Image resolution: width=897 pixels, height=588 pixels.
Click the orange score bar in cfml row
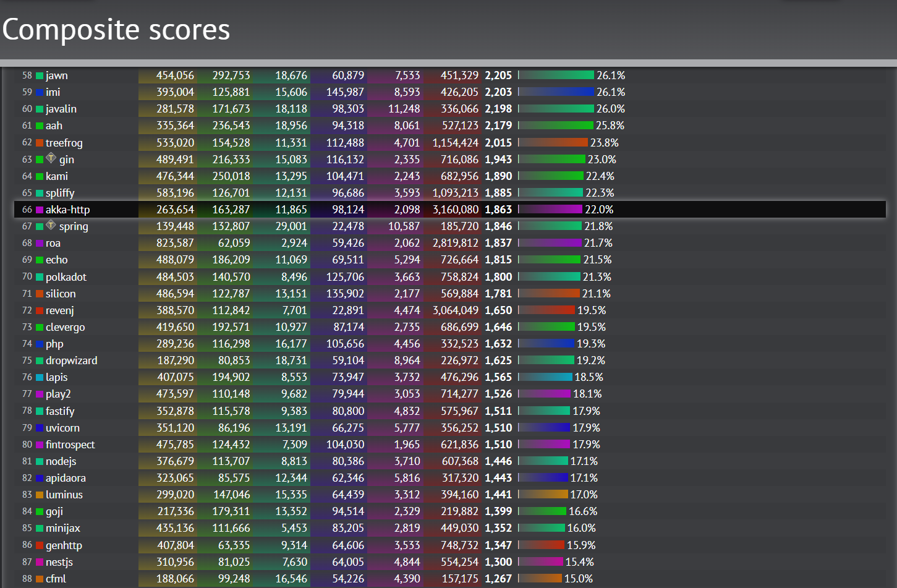click(x=540, y=579)
